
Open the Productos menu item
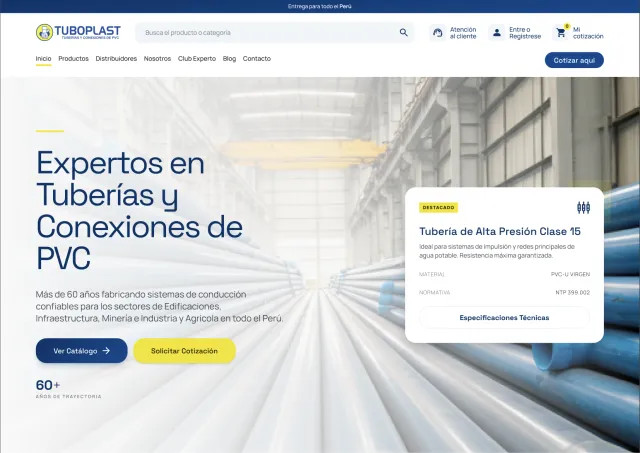pyautogui.click(x=73, y=58)
